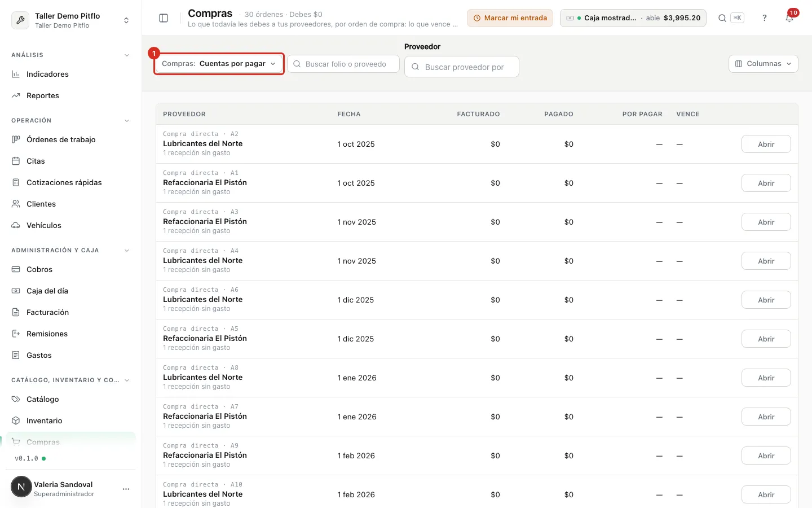This screenshot has height=508, width=812.
Task: Open the Caja mostrador status selector
Action: 633,18
